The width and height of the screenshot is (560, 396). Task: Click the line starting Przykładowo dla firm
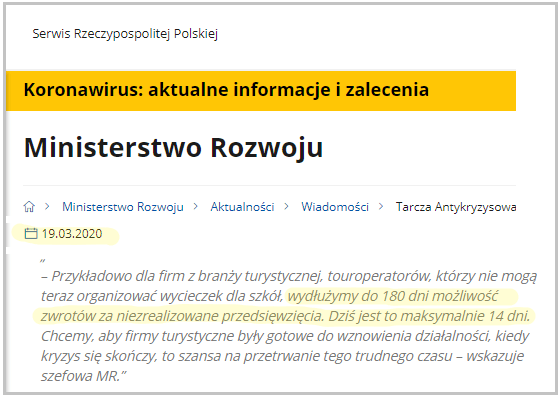[289, 276]
